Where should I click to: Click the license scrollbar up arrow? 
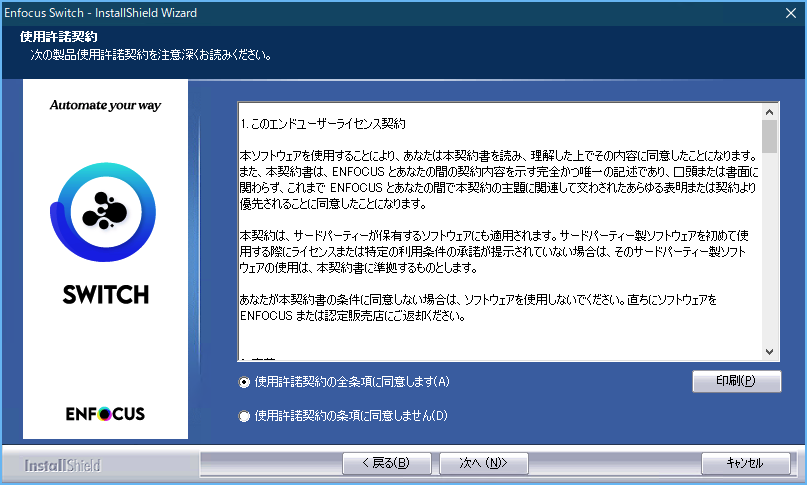(769, 112)
